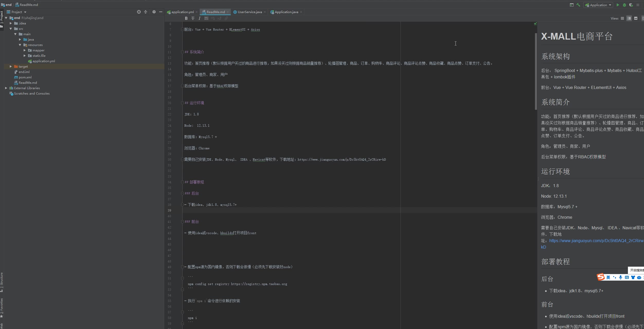
Task: Apply bold formatting in Markdown toolbar
Action: pos(186,18)
